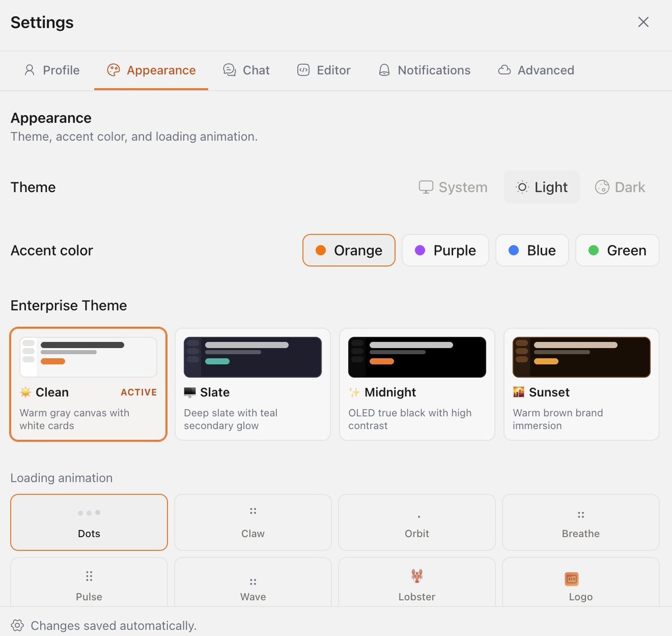Pick the Pulse loading animation
Viewport: 672px width, 636px height.
[89, 582]
